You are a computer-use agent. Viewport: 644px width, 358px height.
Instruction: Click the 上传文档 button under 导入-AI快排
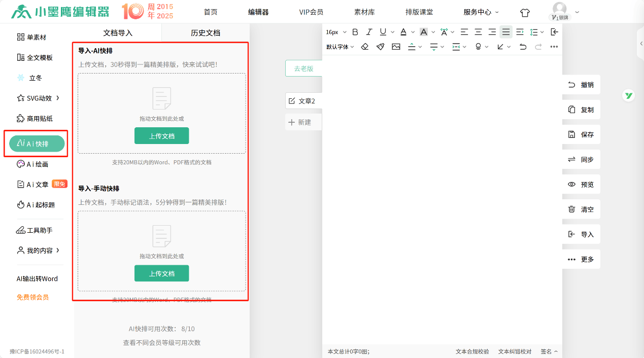[161, 136]
